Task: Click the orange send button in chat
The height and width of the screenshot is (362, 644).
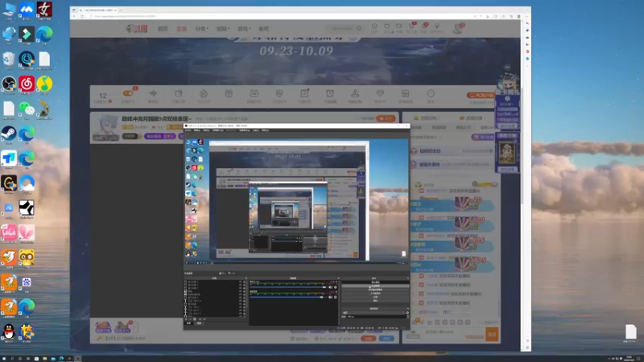Action: [492, 335]
